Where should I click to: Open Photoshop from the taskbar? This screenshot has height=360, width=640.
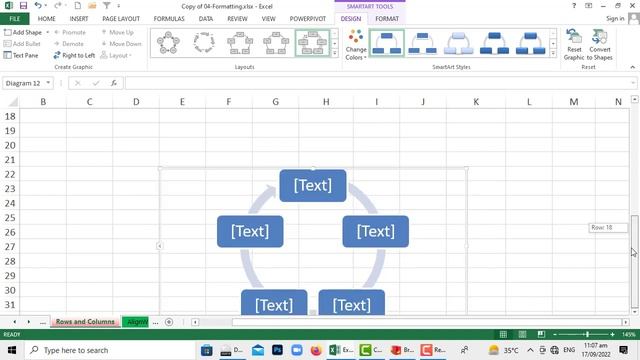[278, 350]
